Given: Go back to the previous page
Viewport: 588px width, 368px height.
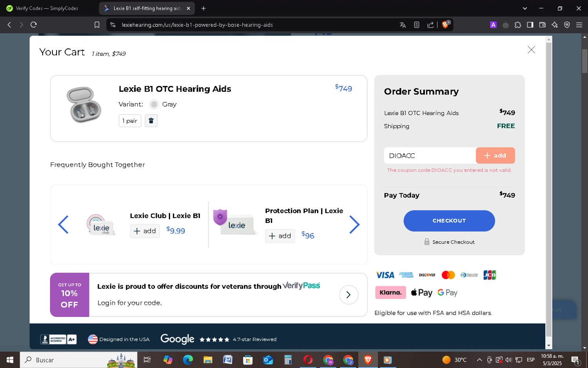Looking at the screenshot, I should tap(9, 25).
